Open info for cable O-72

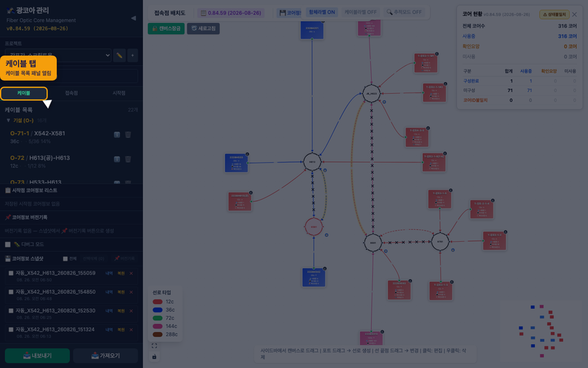point(117,159)
